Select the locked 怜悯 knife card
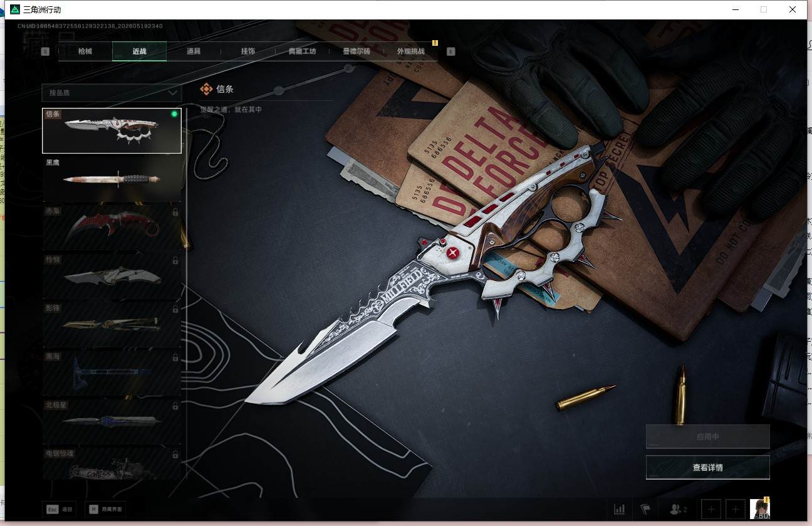This screenshot has height=526, width=812. (x=112, y=275)
